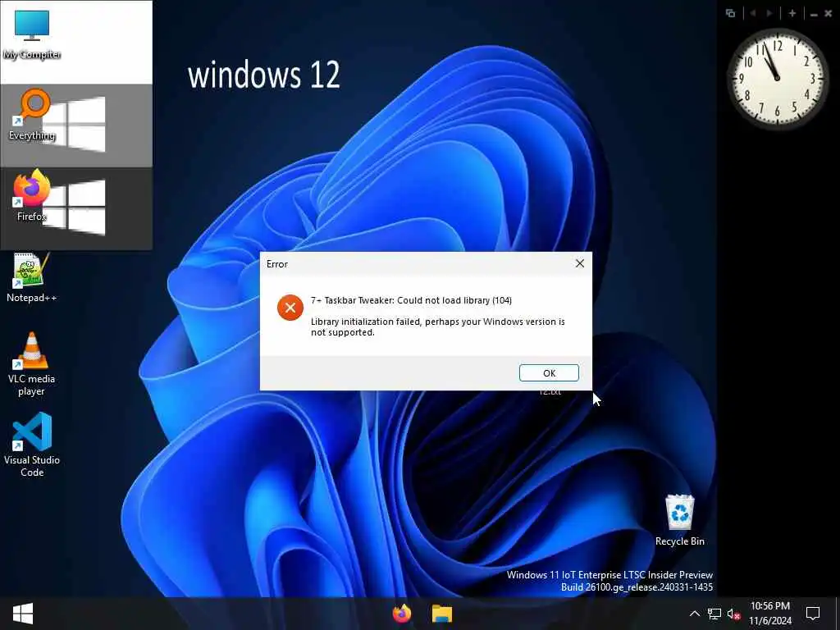
Task: Go to next gadget page arrow
Action: point(769,13)
